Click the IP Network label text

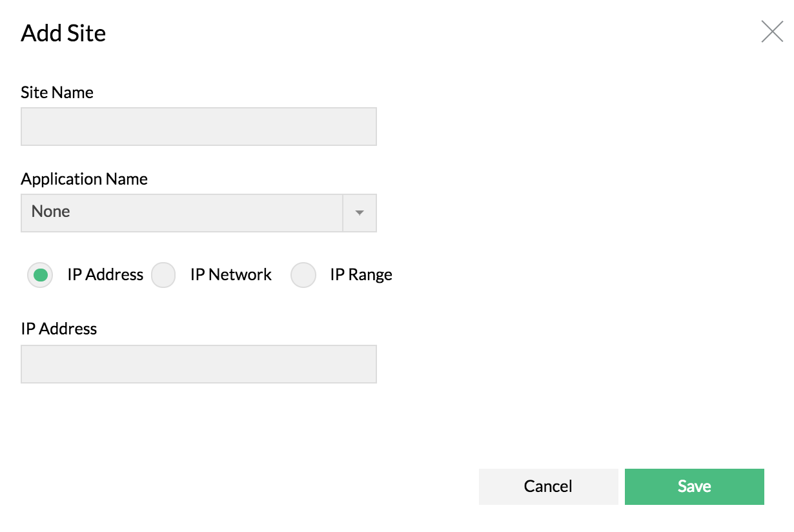click(x=231, y=274)
